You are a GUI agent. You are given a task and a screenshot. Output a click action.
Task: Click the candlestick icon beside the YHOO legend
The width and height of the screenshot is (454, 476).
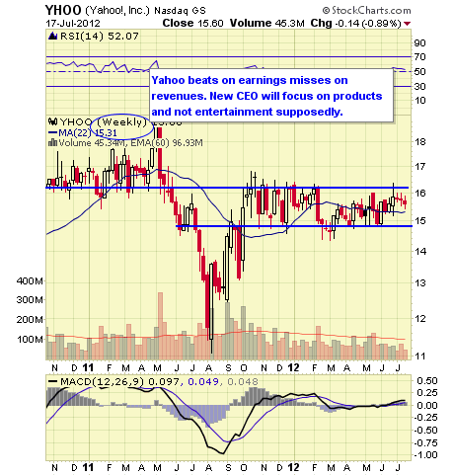53,121
